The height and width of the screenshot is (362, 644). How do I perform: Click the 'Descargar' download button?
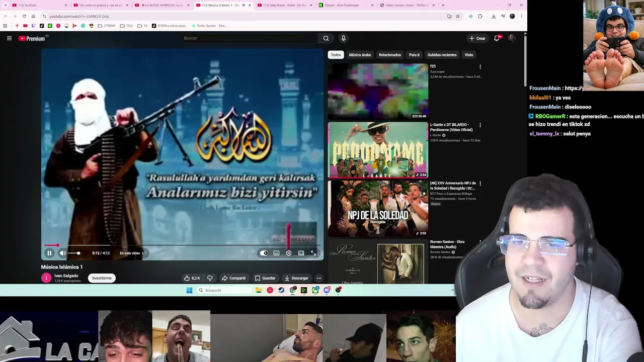296,278
